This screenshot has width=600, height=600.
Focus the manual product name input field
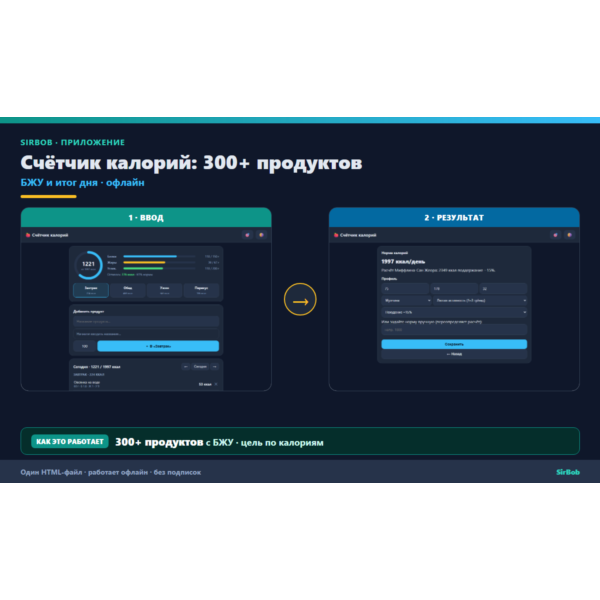[146, 334]
